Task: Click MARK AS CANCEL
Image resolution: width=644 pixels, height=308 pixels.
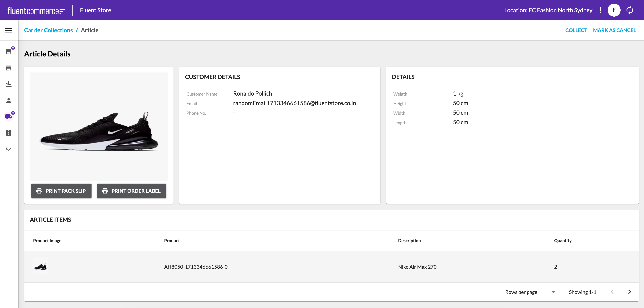Action: [x=614, y=30]
